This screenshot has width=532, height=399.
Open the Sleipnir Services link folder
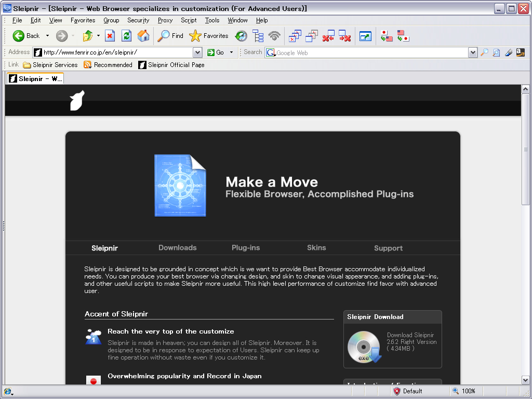[x=50, y=65]
